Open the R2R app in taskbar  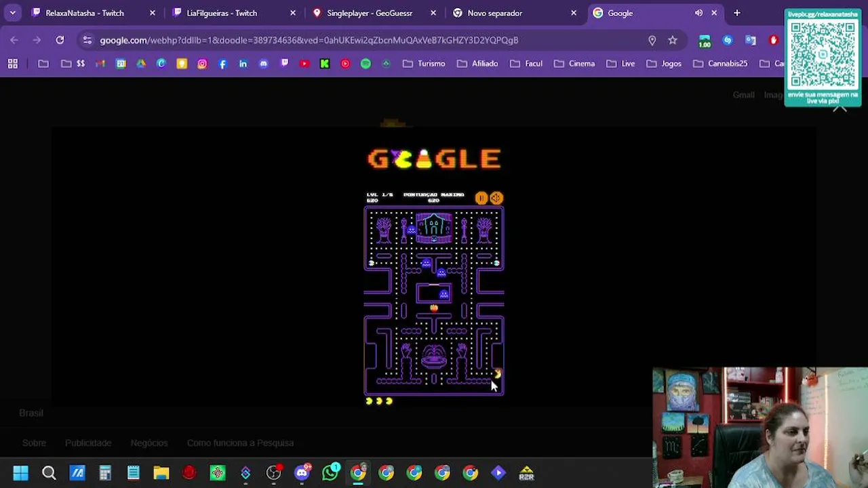coord(526,473)
